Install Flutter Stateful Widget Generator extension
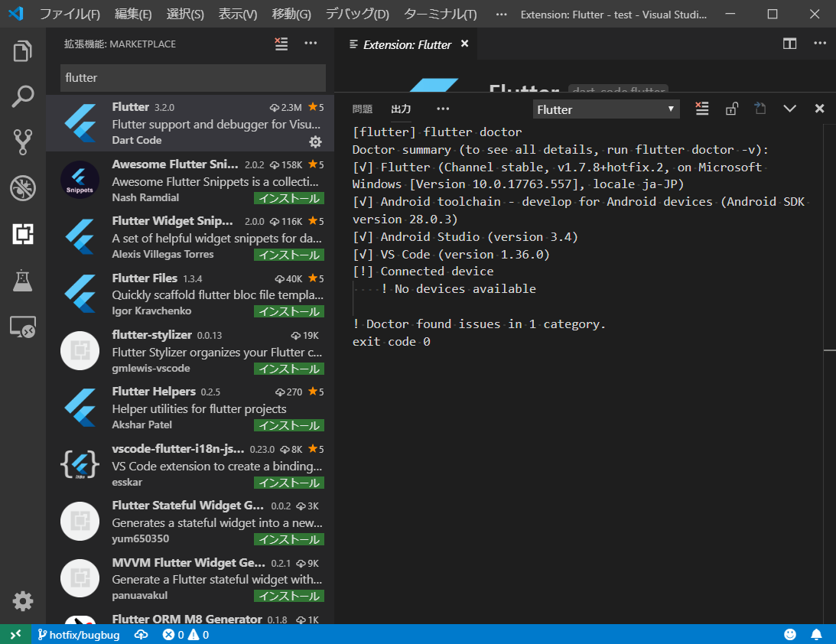 [289, 539]
